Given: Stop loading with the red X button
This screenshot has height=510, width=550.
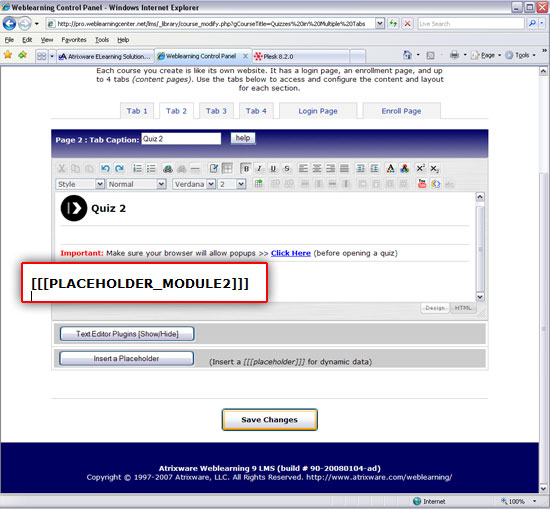Looking at the screenshot, I should [407, 24].
